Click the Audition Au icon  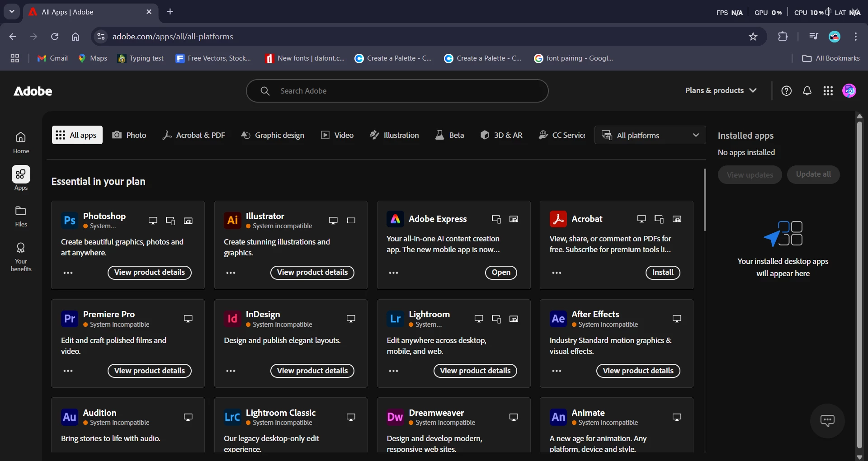[x=70, y=417]
